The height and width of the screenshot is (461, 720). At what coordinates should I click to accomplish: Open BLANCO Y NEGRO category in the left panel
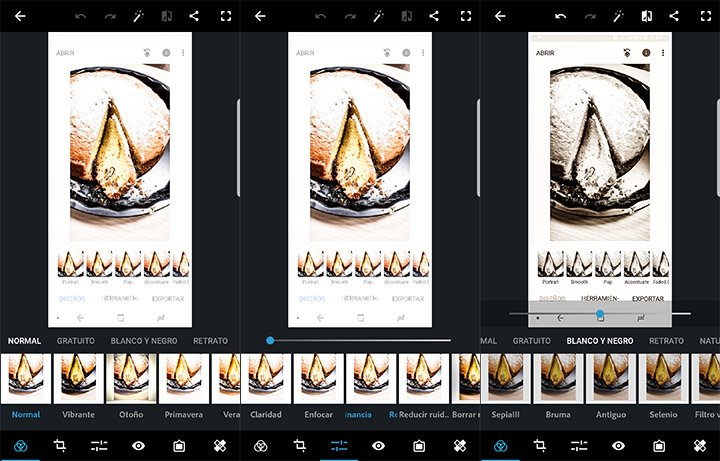pos(144,341)
